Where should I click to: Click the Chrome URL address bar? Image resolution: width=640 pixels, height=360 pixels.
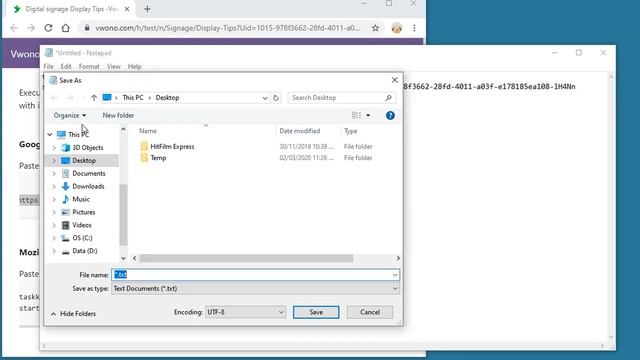click(228, 28)
